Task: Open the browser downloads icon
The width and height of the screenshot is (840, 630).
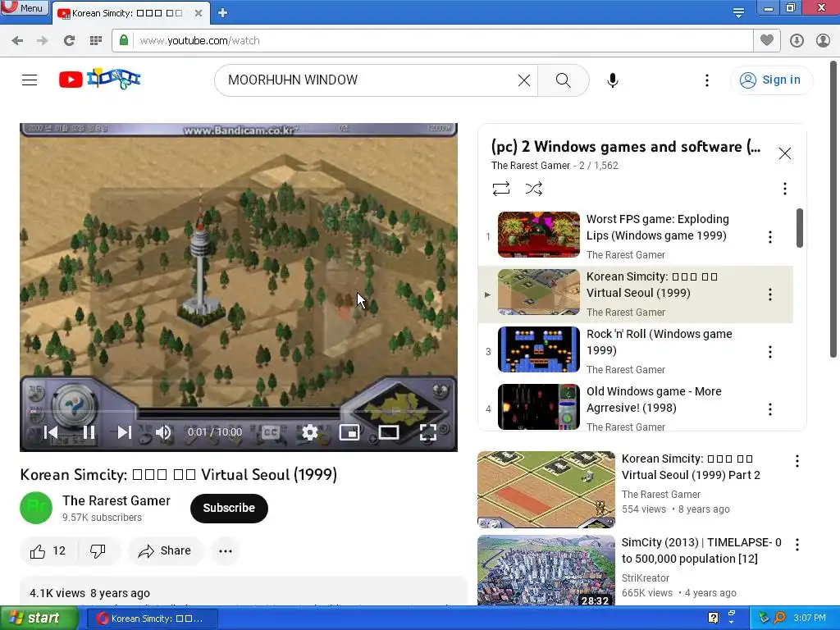Action: coord(797,41)
